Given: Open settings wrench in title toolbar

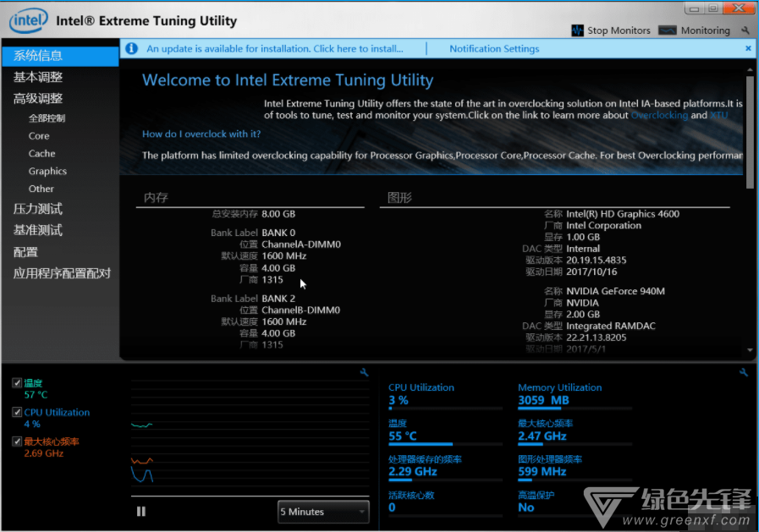Looking at the screenshot, I should [x=745, y=30].
